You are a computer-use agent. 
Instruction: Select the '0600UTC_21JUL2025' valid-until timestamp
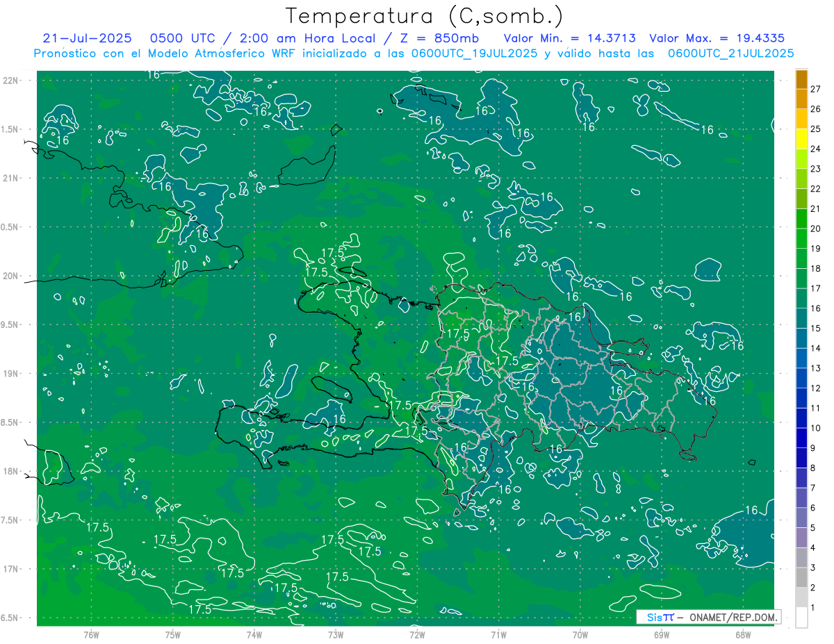[731, 53]
